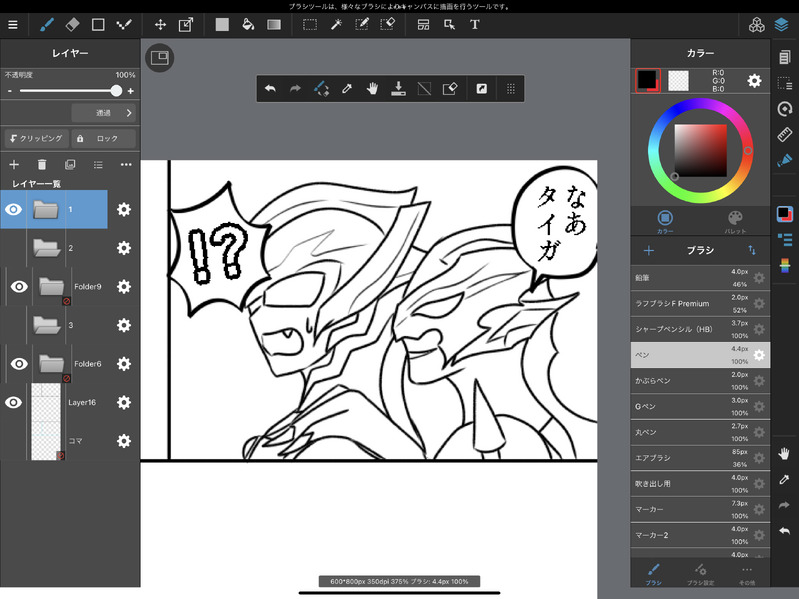Delete layer with the trash icon

[x=42, y=164]
